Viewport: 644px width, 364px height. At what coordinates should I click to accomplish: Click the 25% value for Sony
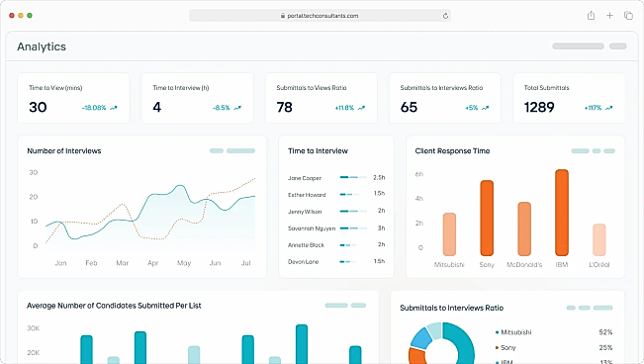point(605,347)
